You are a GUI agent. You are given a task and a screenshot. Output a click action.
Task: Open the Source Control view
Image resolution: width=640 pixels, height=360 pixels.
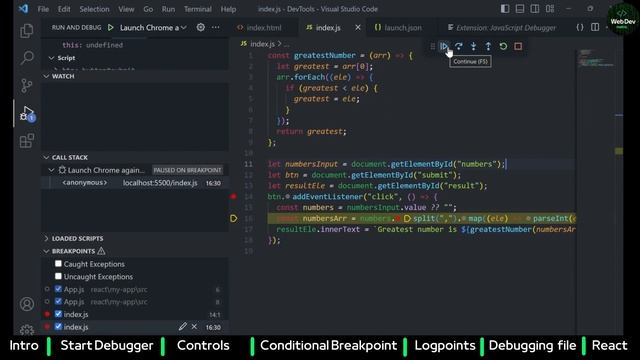[x=27, y=85]
